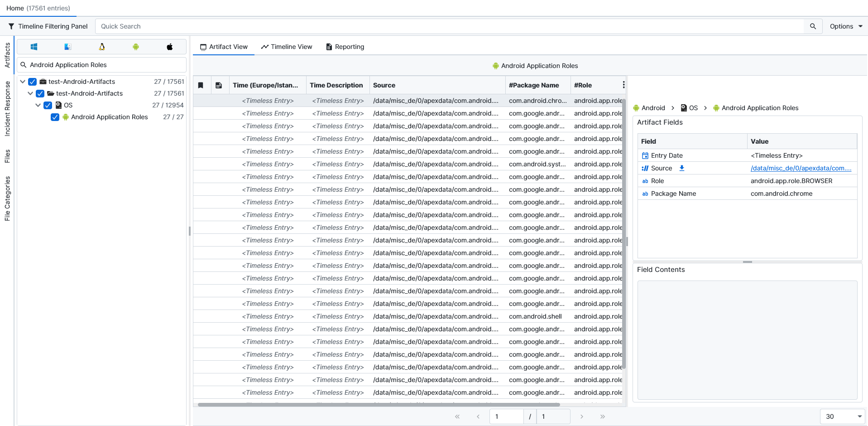Open the Reporting tab

(x=345, y=47)
